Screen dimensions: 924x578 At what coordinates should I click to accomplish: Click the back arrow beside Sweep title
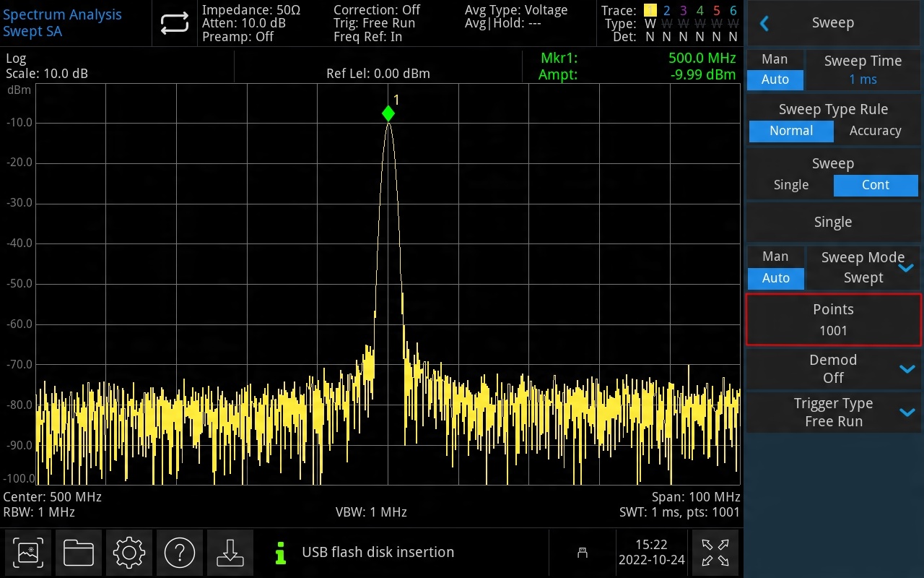coord(764,23)
